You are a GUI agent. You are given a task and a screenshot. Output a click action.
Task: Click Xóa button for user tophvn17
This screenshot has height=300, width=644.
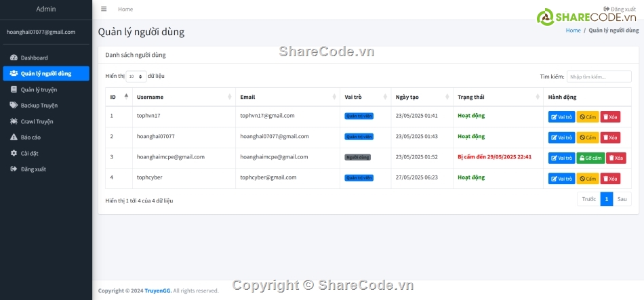point(610,117)
